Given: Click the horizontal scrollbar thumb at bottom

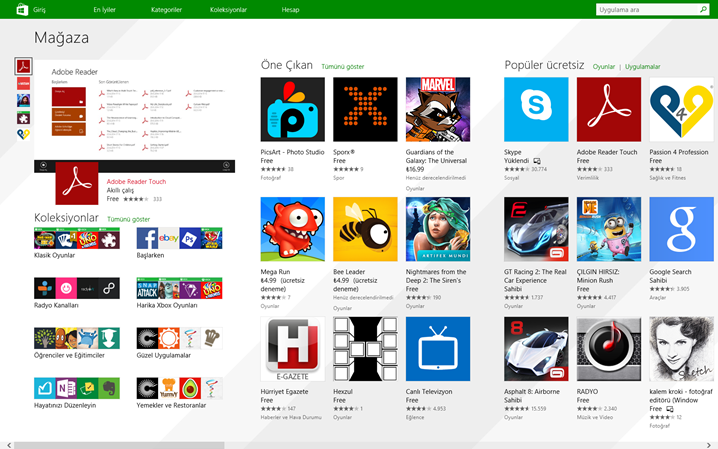Looking at the screenshot, I should pyautogui.click(x=119, y=445).
